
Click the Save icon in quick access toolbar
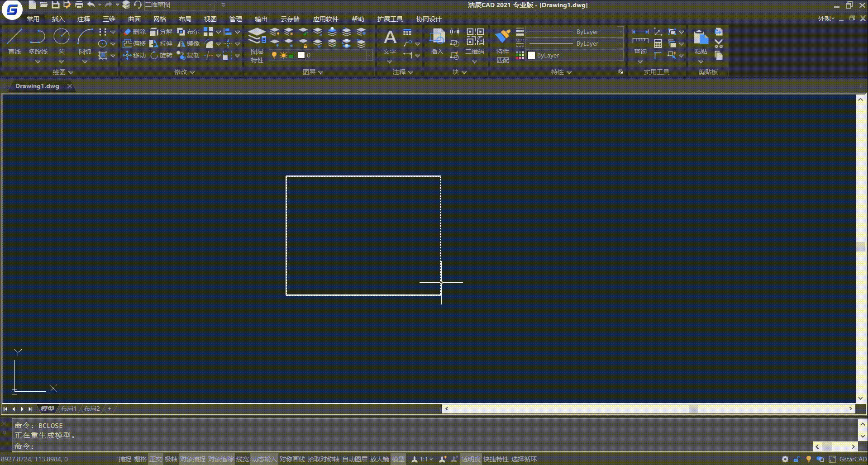(x=55, y=5)
